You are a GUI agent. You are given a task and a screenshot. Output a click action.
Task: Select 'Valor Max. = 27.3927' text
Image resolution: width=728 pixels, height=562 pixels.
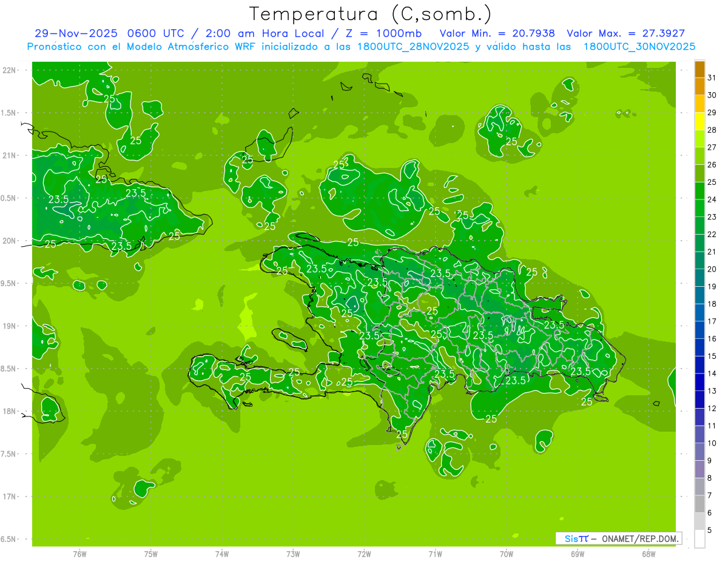click(626, 33)
